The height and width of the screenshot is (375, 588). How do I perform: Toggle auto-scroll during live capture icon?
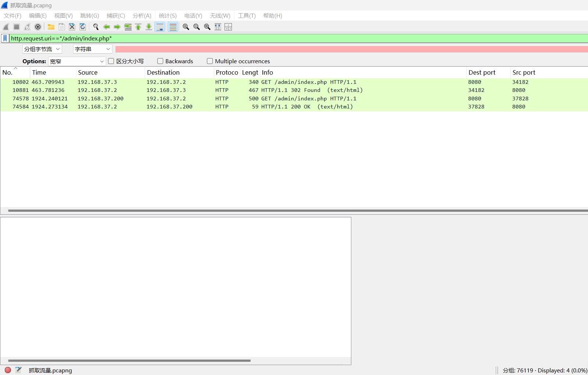pos(160,27)
